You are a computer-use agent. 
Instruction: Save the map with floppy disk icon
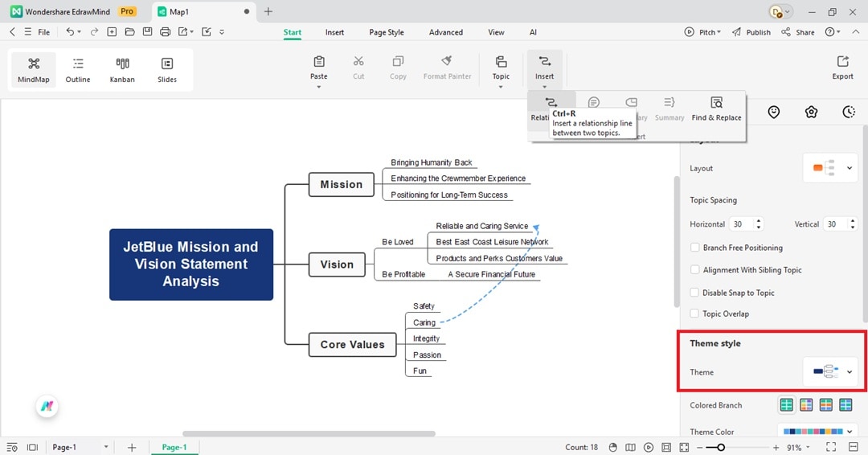tap(147, 32)
